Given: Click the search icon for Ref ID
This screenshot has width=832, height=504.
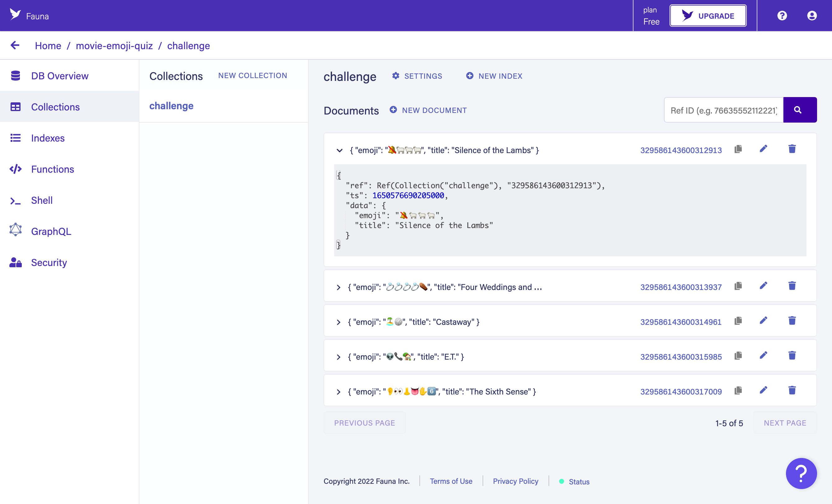Looking at the screenshot, I should (x=801, y=110).
